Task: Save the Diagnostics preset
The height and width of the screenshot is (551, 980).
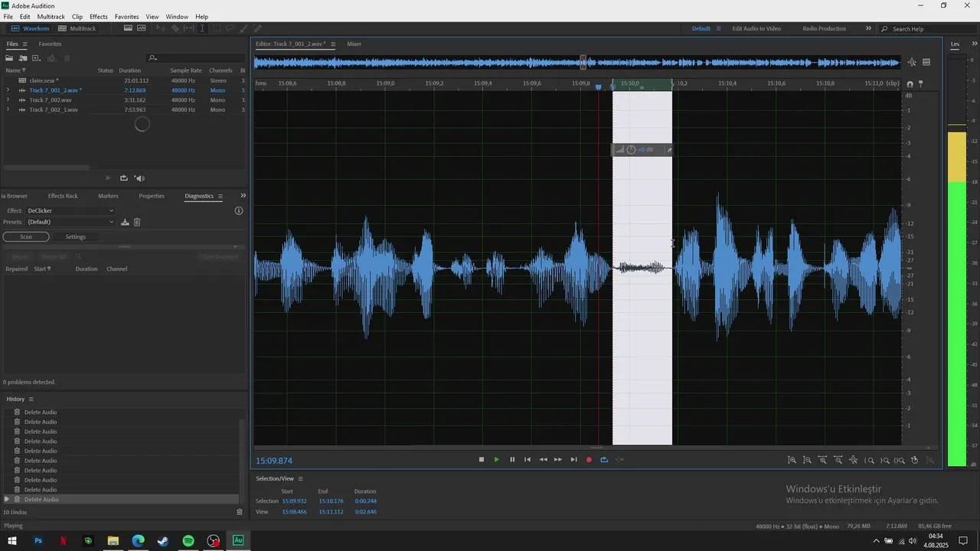Action: (x=125, y=222)
